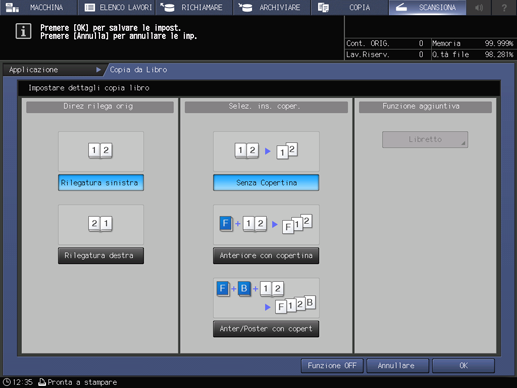Image resolution: width=517 pixels, height=388 pixels.
Task: Click the Direz rilega orig header
Action: point(100,107)
